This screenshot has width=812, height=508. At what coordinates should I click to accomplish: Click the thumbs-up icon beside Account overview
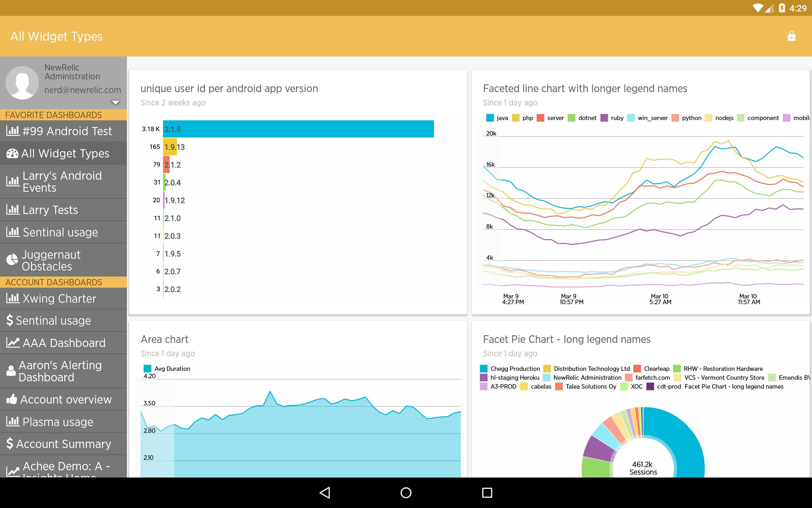pos(12,399)
